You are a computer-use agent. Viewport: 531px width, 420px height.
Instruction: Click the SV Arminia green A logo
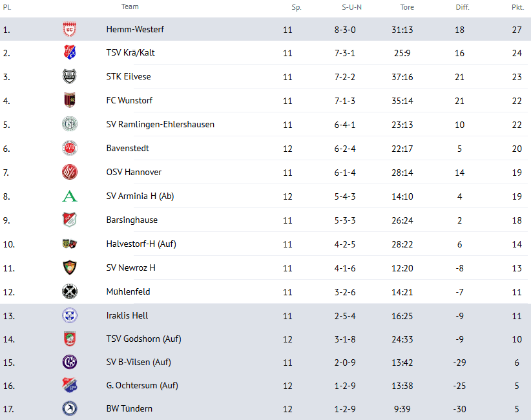point(70,196)
